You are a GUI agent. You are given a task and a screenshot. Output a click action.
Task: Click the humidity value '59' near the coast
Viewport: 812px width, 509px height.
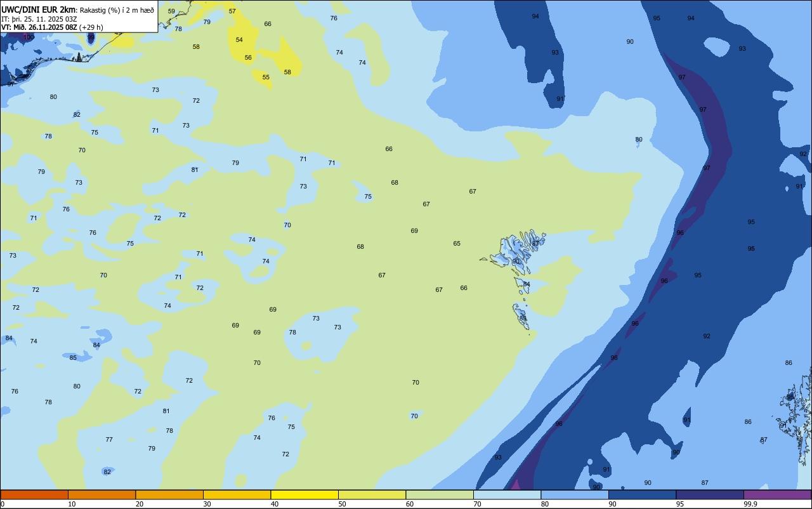point(171,11)
